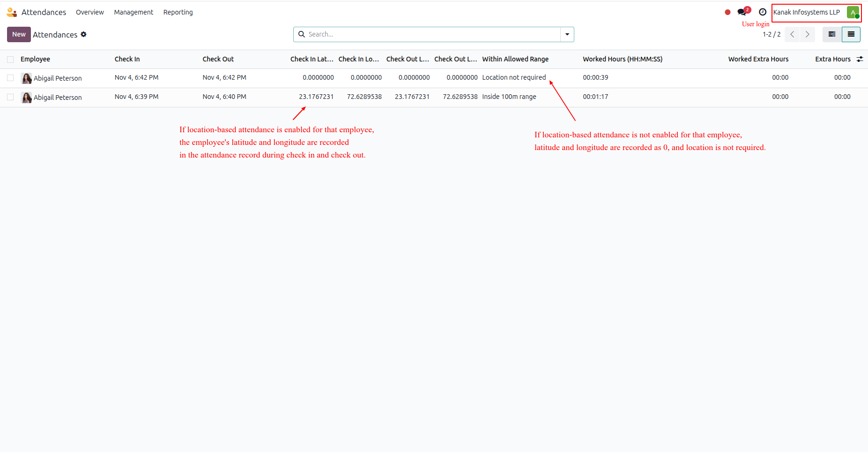868x452 pixels.
Task: Sort by Check Out column header
Action: [218, 59]
